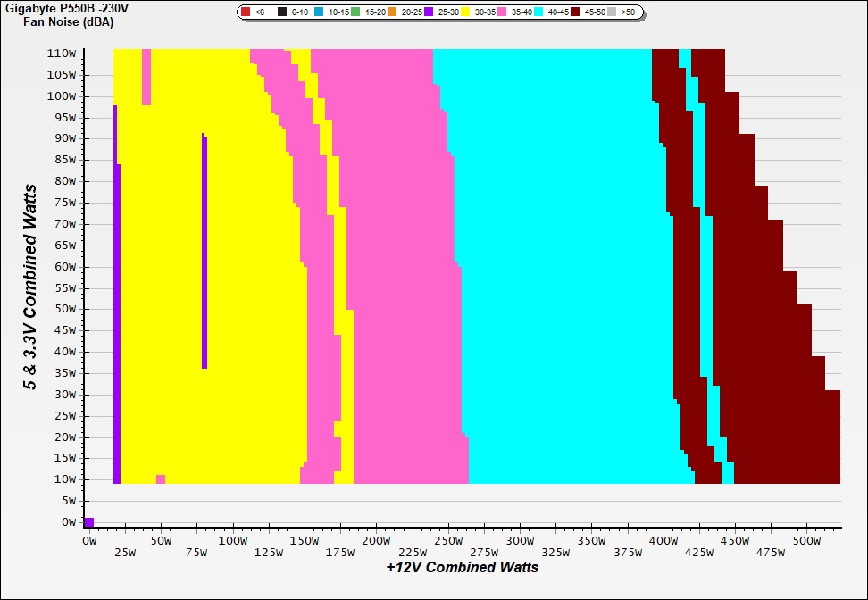Click the thin purple vertical bar near 75W
The height and width of the screenshot is (600, 868).
tap(204, 251)
